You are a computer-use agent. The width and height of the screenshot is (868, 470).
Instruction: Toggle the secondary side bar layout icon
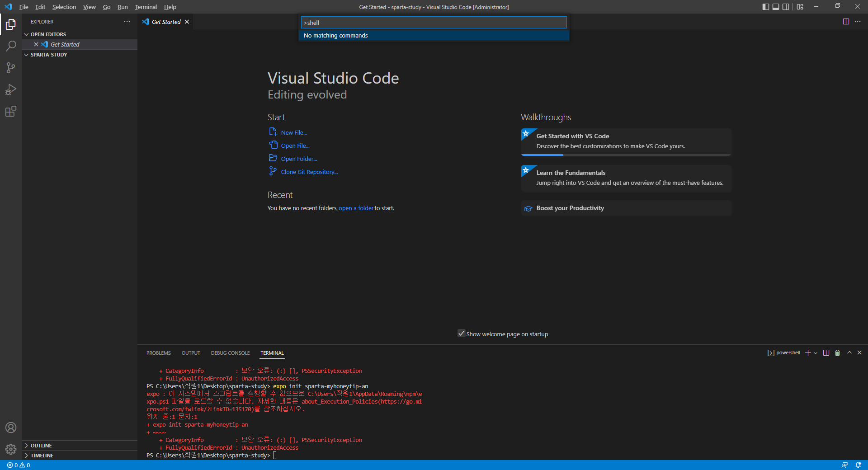click(786, 7)
